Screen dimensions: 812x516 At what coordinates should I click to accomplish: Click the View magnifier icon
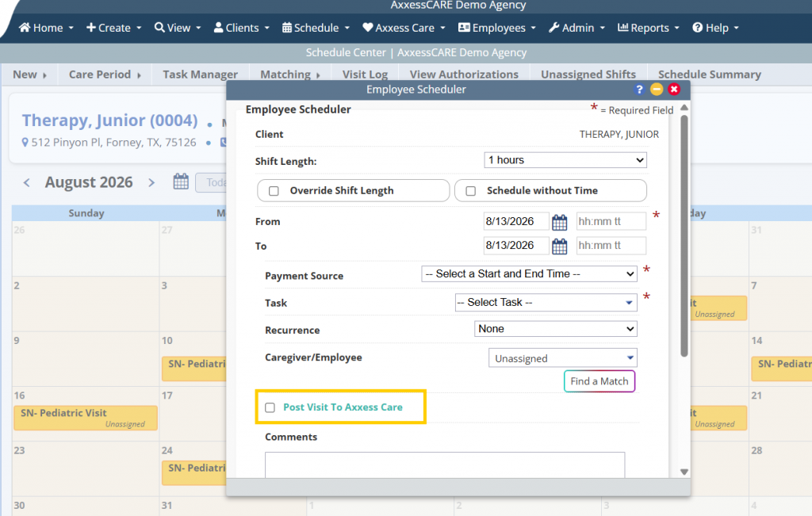click(159, 28)
